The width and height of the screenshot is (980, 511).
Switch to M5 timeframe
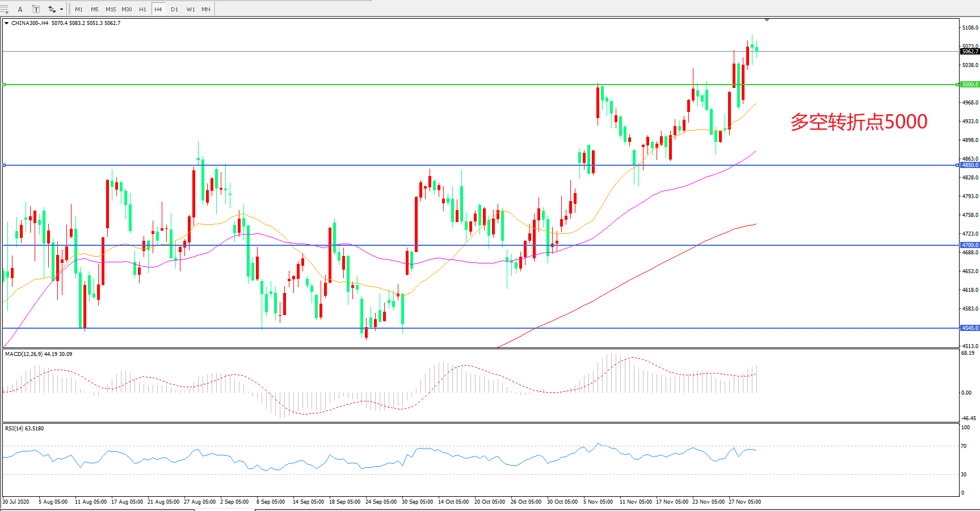pyautogui.click(x=94, y=9)
